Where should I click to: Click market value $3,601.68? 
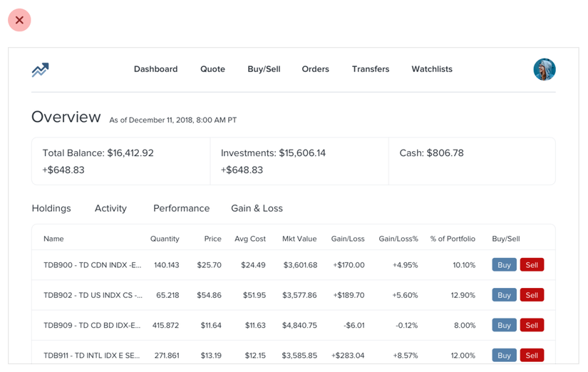coord(300,265)
